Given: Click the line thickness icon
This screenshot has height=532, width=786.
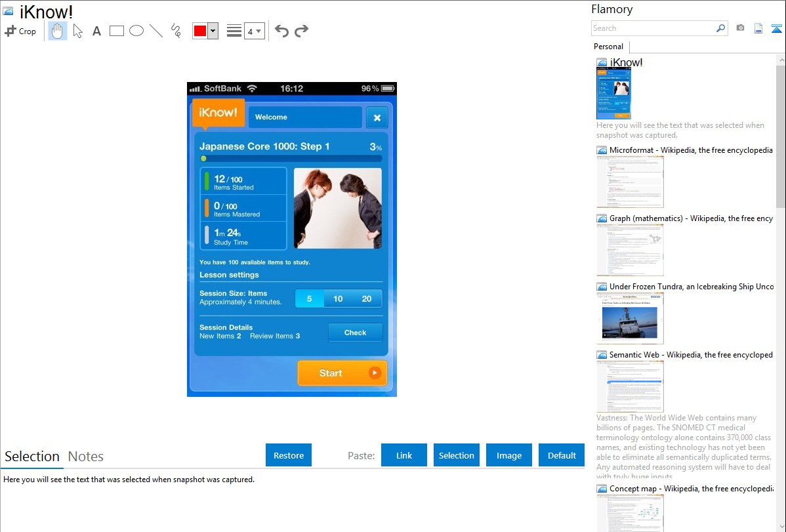Looking at the screenshot, I should pyautogui.click(x=234, y=31).
